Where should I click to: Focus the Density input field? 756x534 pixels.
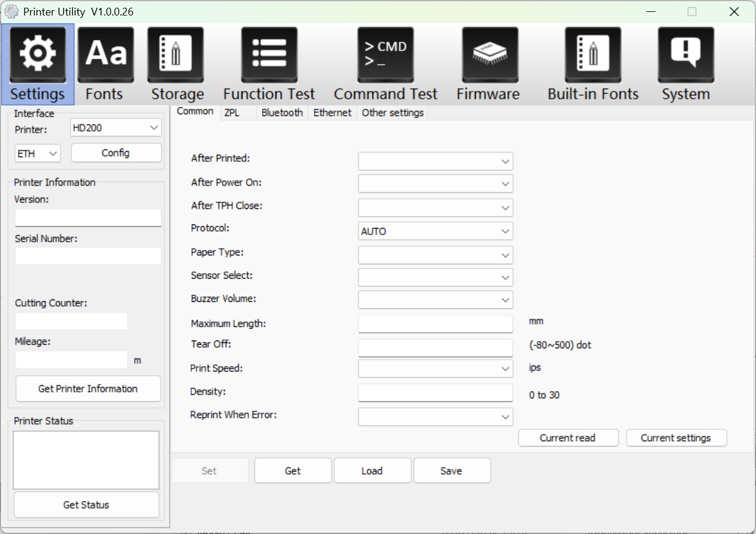point(435,392)
